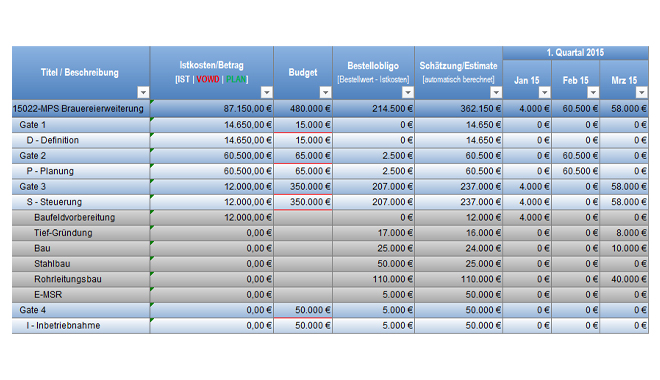
Task: Select the D - Definition row title
Action: pyautogui.click(x=53, y=140)
